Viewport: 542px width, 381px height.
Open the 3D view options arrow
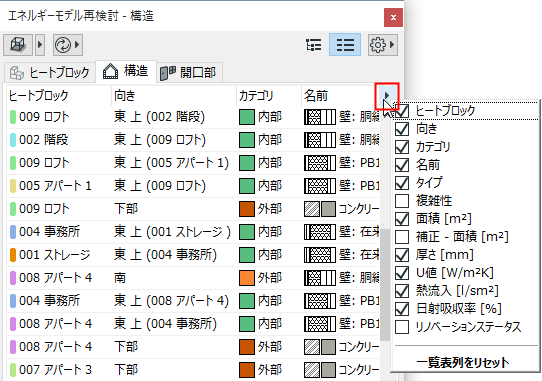40,45
